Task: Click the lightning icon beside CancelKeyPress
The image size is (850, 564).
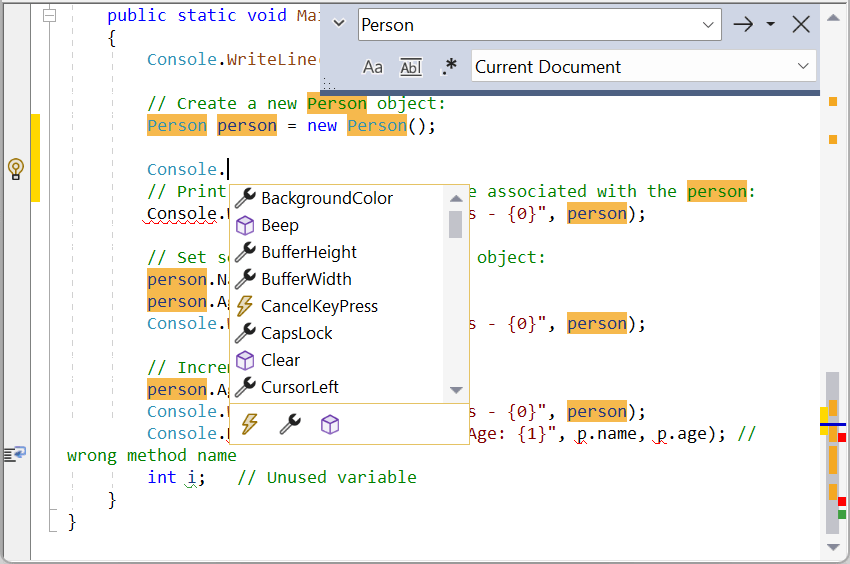Action: 245,306
